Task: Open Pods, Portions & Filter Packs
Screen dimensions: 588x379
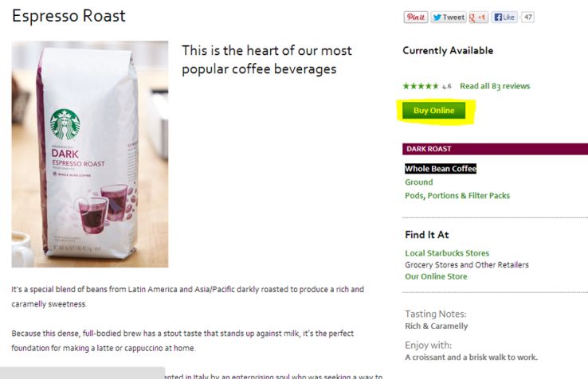Action: (457, 196)
